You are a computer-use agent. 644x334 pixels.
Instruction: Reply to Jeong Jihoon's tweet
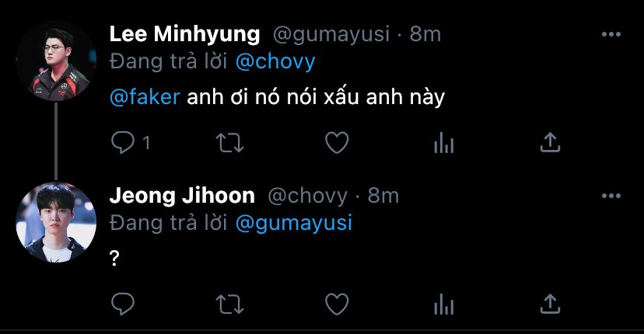[x=123, y=304]
